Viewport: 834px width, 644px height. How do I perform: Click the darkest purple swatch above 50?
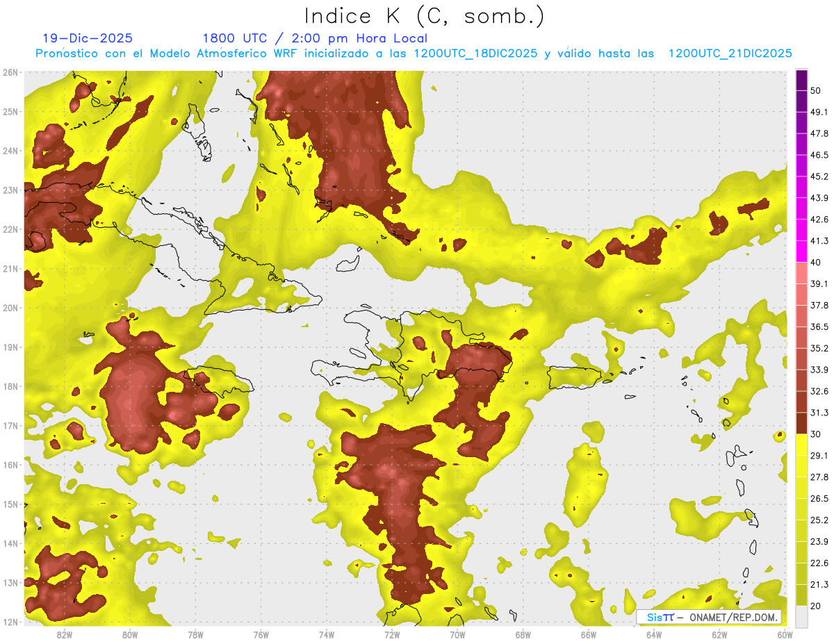(x=801, y=81)
